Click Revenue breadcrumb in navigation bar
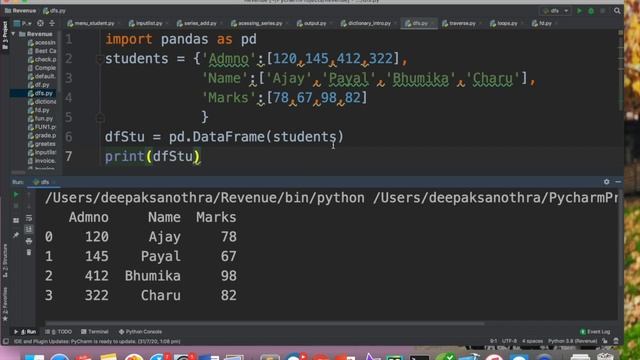This screenshot has width=640, height=360. coord(20,11)
